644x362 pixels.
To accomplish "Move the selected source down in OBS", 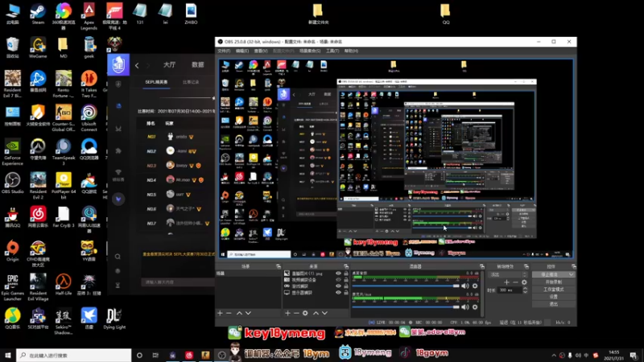I will pyautogui.click(x=325, y=313).
